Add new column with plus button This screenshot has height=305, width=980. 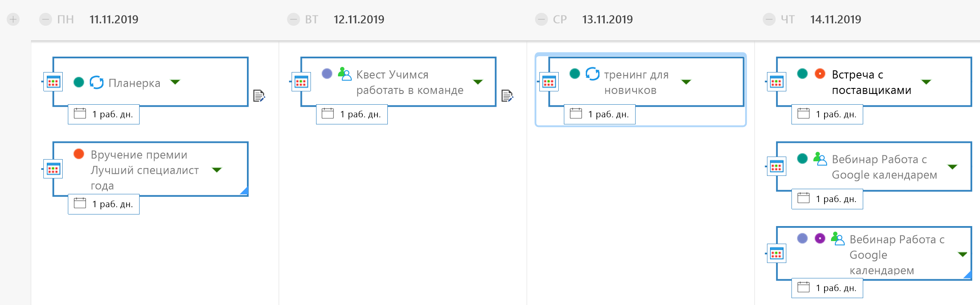[x=13, y=19]
